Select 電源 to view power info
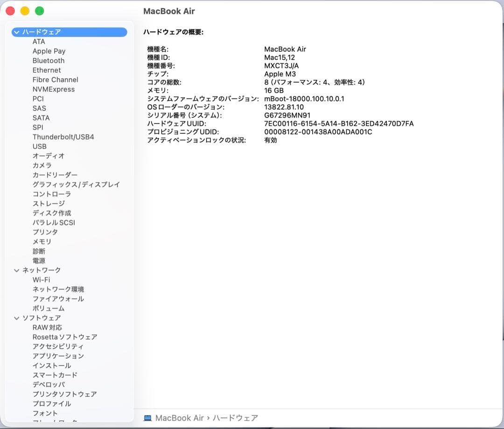 click(38, 260)
